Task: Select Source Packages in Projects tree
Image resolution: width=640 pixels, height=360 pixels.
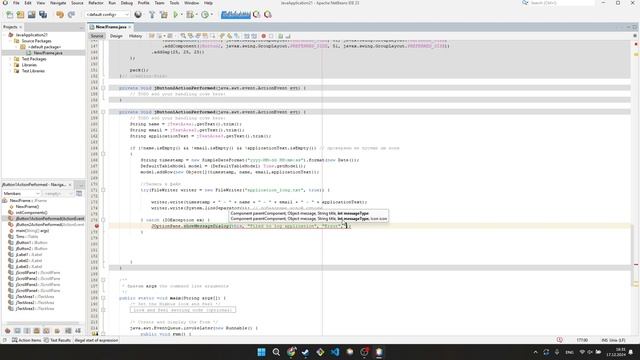Action: point(36,41)
